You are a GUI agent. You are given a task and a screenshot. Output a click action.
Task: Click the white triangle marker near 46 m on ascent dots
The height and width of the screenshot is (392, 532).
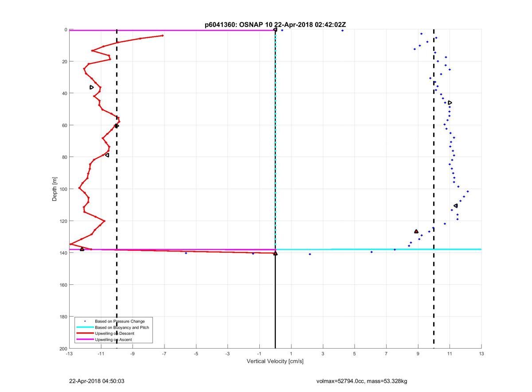[450, 103]
